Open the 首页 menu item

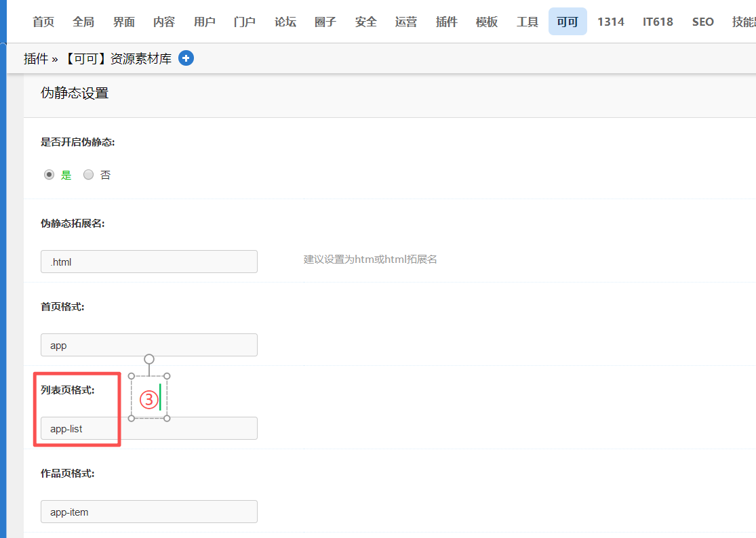[x=43, y=21]
